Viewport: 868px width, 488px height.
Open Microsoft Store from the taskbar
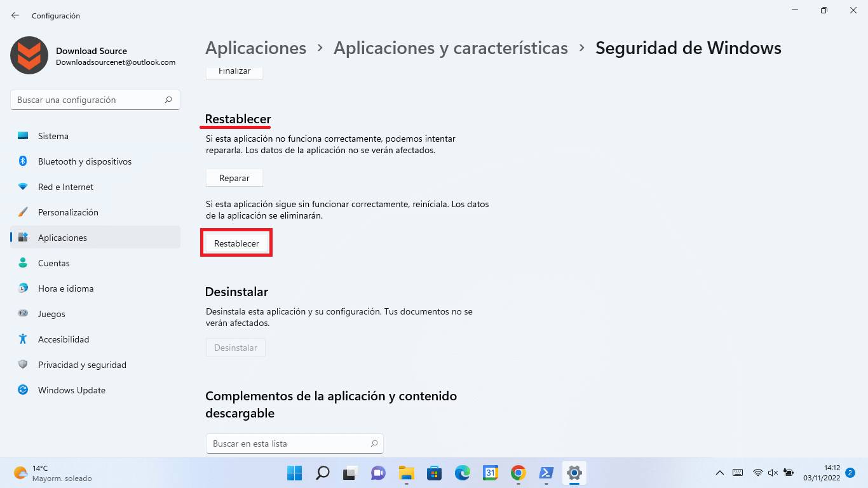click(435, 473)
